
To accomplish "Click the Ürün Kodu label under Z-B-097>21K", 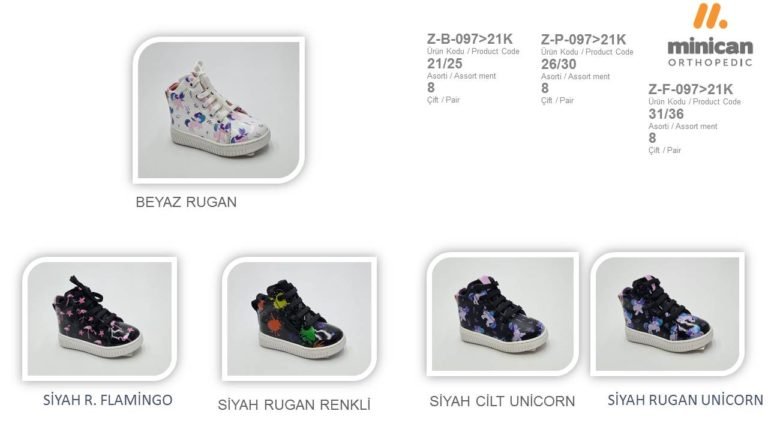I will (446, 51).
